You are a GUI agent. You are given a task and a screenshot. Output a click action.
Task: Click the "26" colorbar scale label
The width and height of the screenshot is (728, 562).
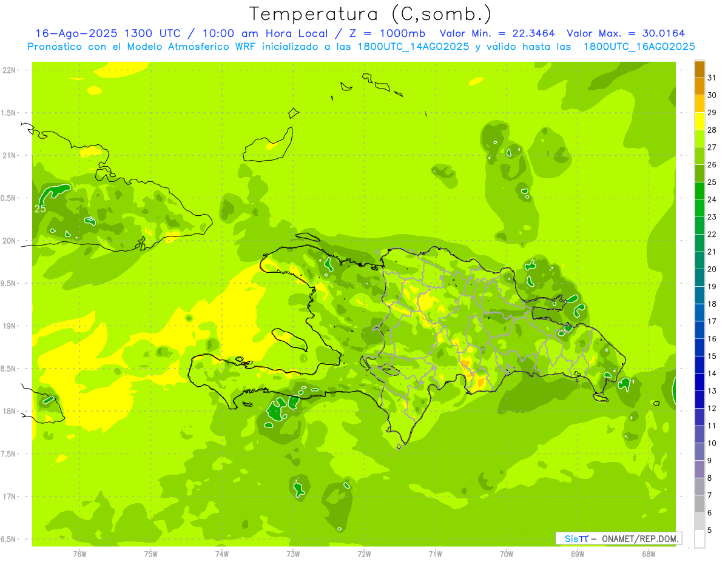coord(712,165)
